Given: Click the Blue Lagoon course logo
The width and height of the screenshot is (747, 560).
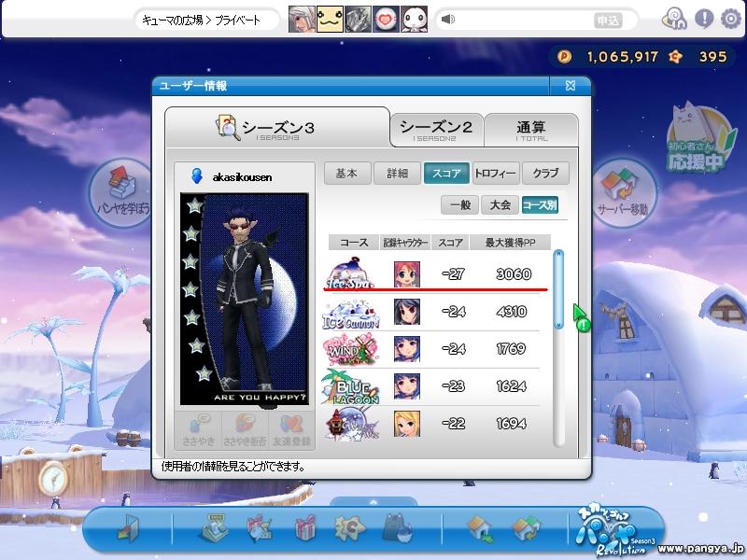Looking at the screenshot, I should [352, 387].
